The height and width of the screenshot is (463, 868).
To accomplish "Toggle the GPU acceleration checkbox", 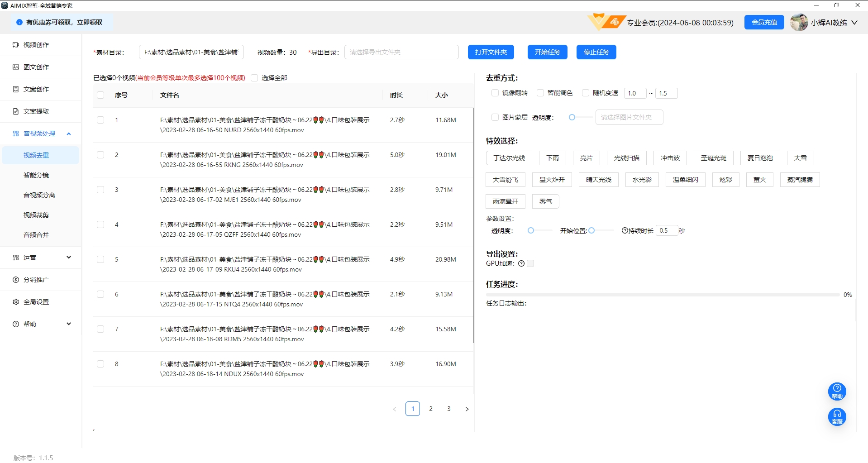I will [530, 263].
